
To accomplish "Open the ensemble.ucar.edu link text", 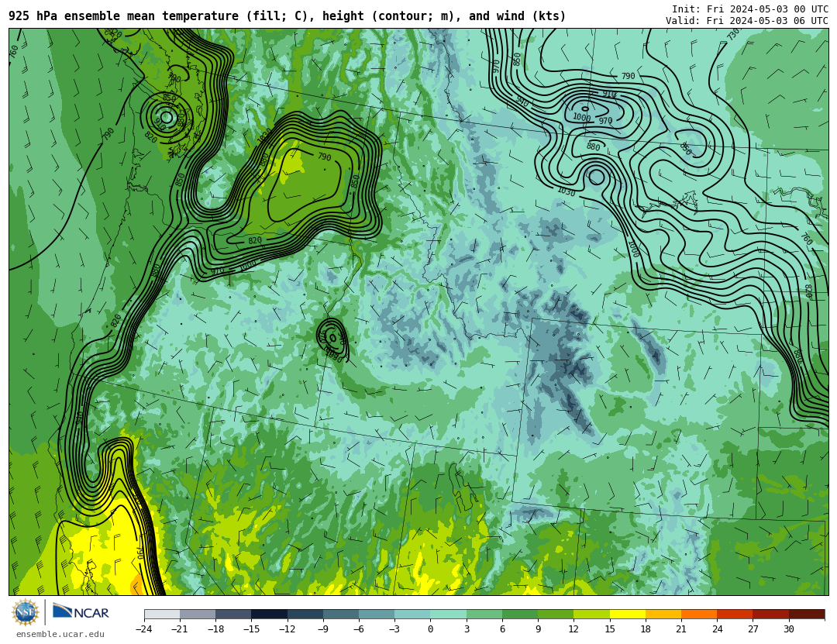I will click(60, 635).
